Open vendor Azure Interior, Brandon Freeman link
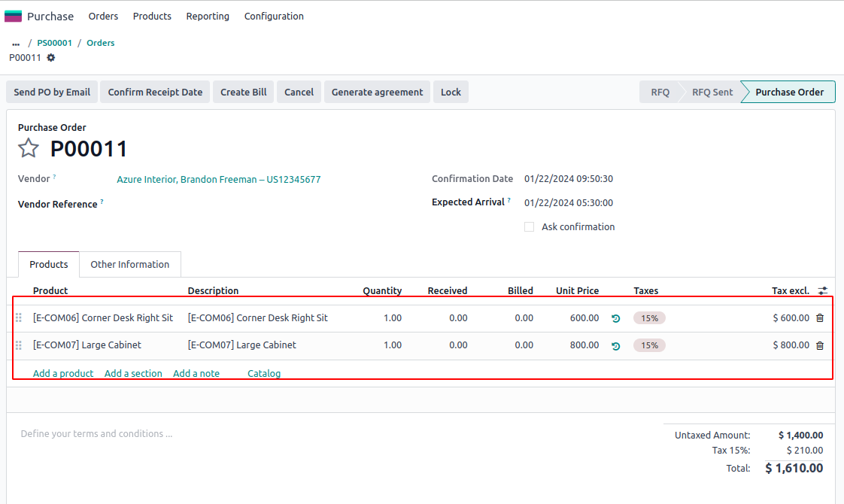This screenshot has width=844, height=504. click(218, 180)
